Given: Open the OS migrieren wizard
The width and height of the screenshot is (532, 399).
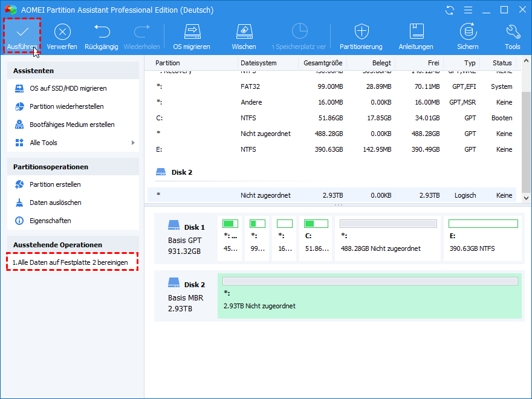Looking at the screenshot, I should click(192, 32).
